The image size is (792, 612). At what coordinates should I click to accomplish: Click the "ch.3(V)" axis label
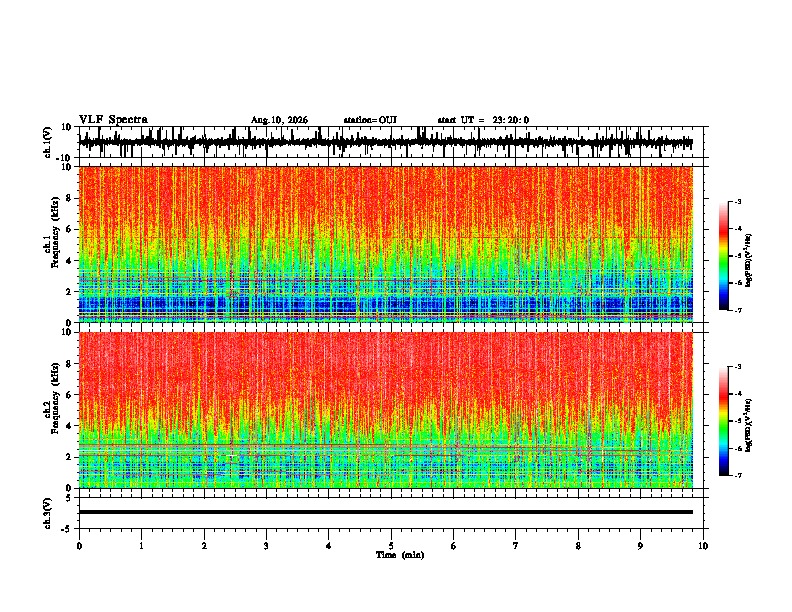tap(48, 513)
